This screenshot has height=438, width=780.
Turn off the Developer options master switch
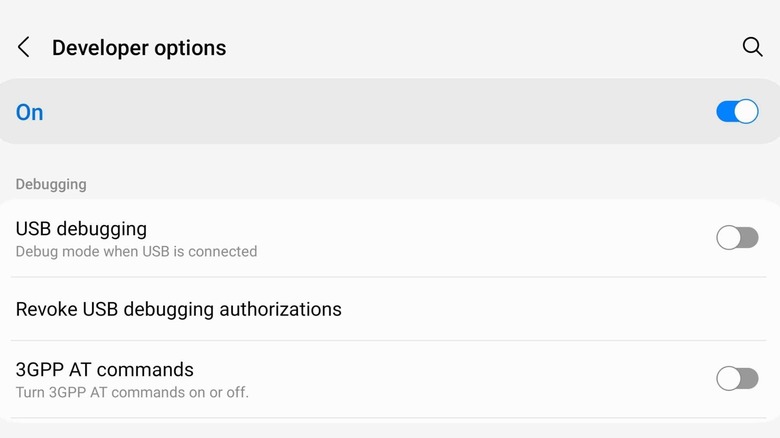click(737, 111)
